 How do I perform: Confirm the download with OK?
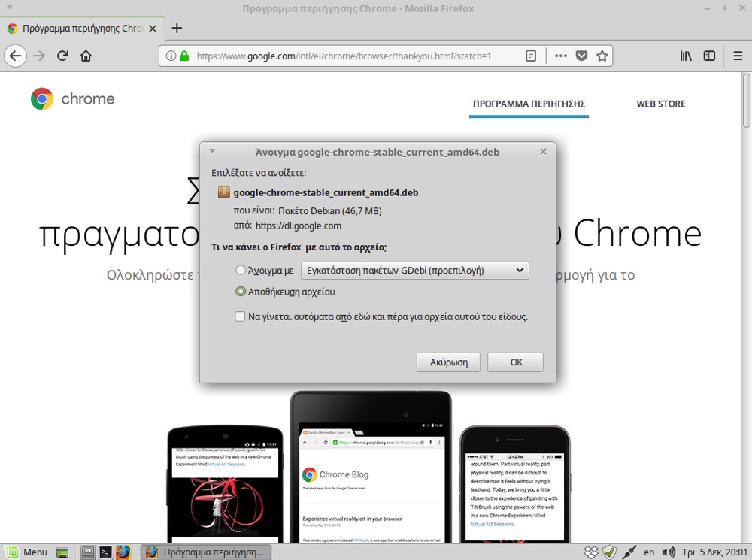pos(516,362)
